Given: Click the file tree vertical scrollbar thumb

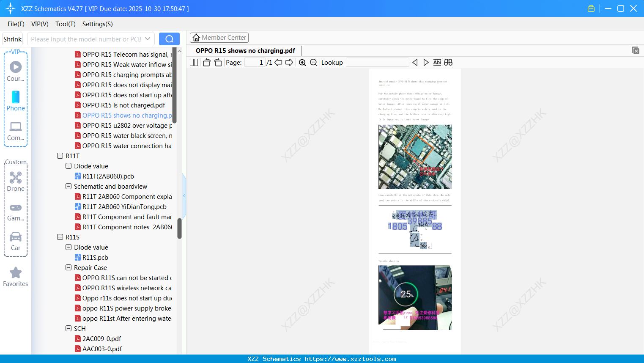Looking at the screenshot, I should [x=179, y=228].
